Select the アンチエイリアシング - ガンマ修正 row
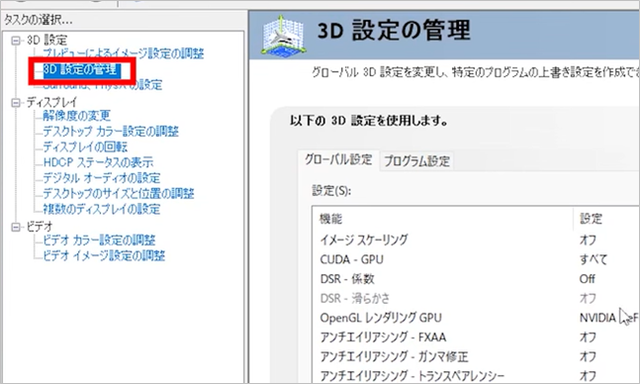The image size is (640, 384). pos(476,357)
